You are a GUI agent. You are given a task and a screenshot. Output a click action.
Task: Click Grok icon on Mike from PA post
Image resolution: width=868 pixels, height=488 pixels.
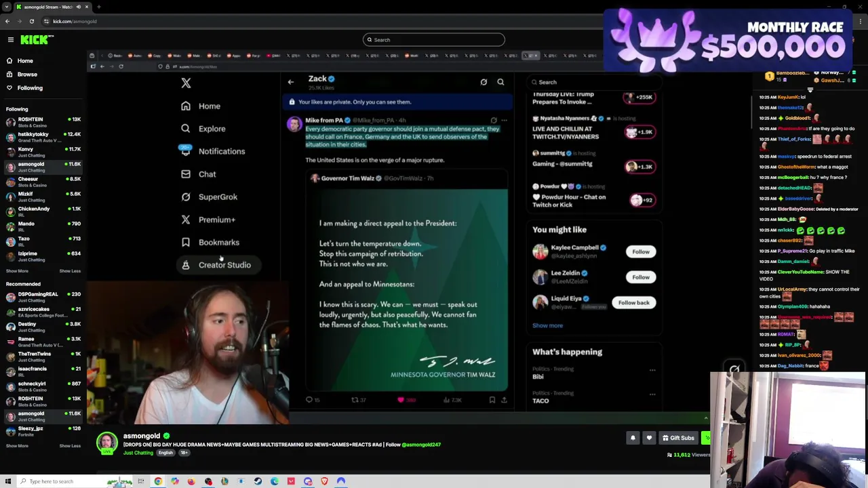pyautogui.click(x=494, y=121)
